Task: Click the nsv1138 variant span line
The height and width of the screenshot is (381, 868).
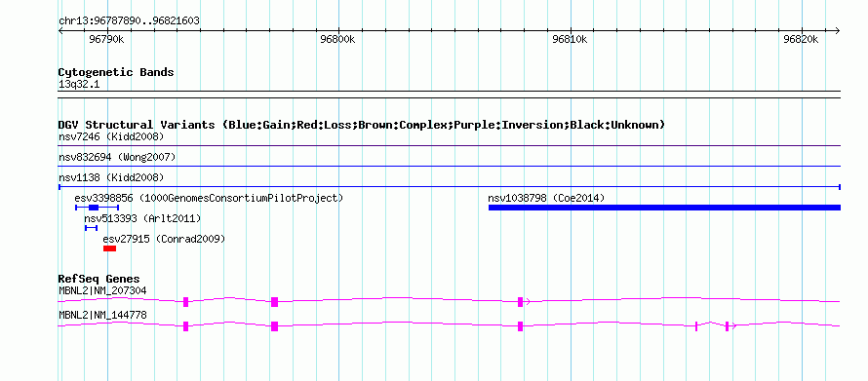Action: pos(450,187)
